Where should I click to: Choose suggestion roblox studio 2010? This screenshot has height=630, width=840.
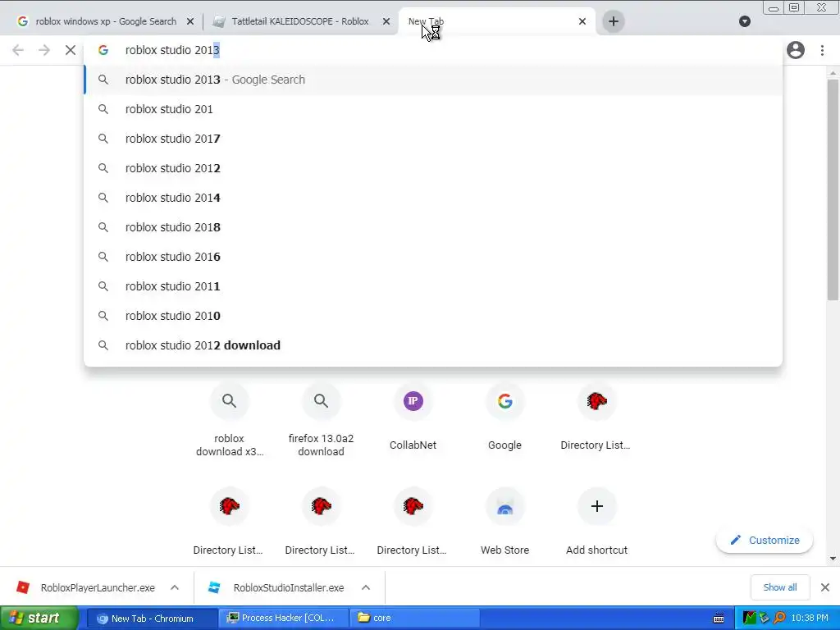(x=433, y=316)
